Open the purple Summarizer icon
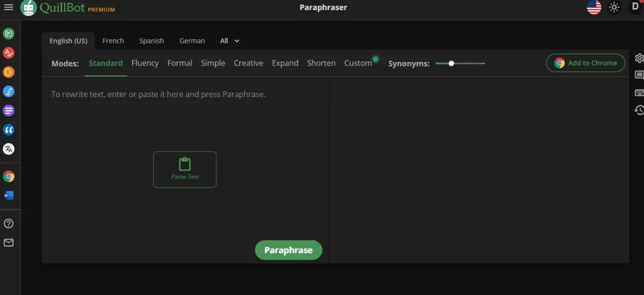The width and height of the screenshot is (644, 295). [x=8, y=110]
